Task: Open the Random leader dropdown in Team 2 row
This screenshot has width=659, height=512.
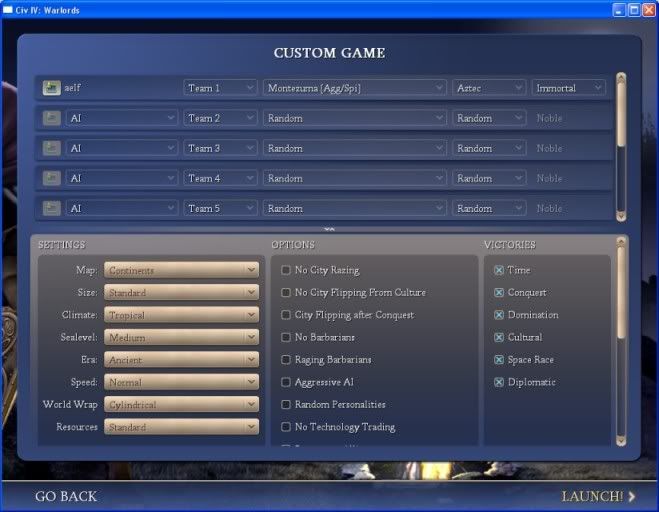Action: click(x=354, y=118)
